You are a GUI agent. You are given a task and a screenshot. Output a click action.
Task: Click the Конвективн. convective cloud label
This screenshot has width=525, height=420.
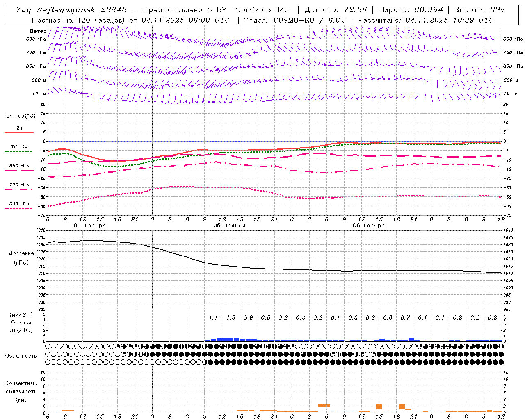(x=21, y=383)
